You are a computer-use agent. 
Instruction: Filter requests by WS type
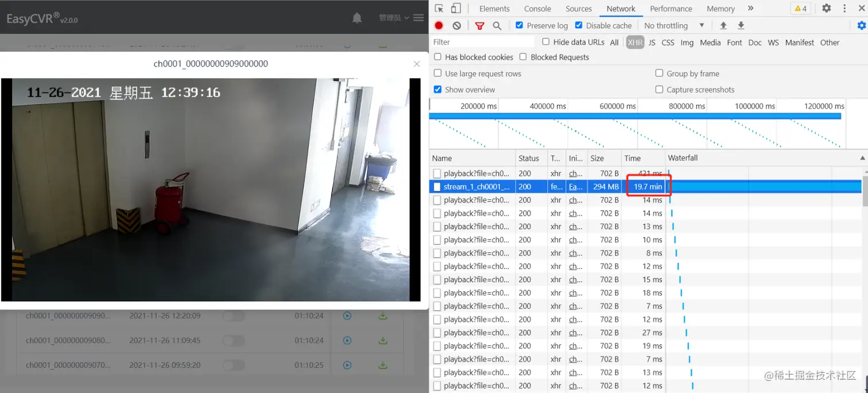coord(773,42)
